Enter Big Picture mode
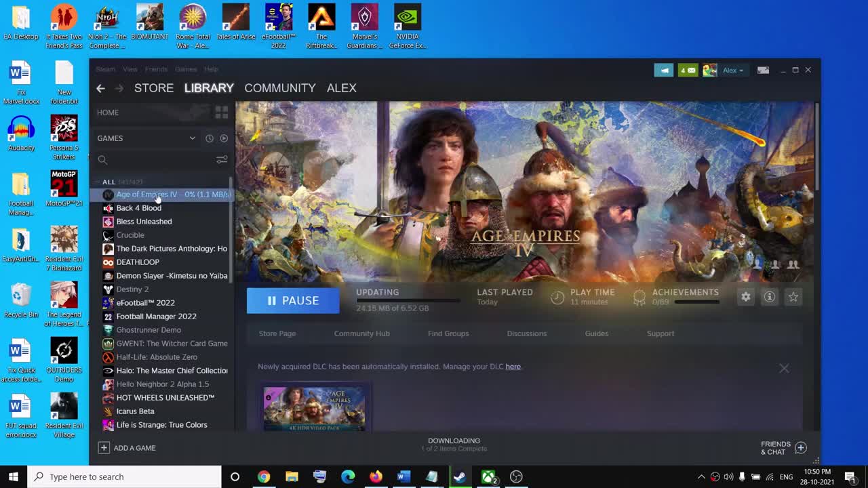The height and width of the screenshot is (488, 868). [763, 70]
